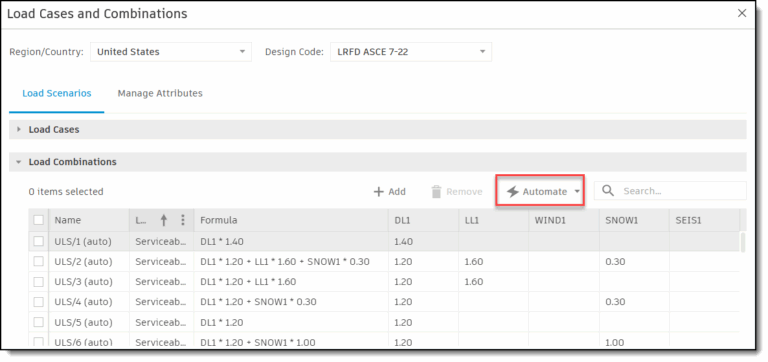Open the column options three-dot menu
The image size is (768, 362).
183,220
